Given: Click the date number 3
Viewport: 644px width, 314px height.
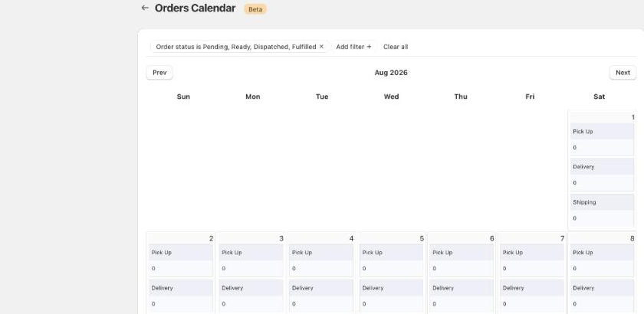Looking at the screenshot, I should point(281,238).
